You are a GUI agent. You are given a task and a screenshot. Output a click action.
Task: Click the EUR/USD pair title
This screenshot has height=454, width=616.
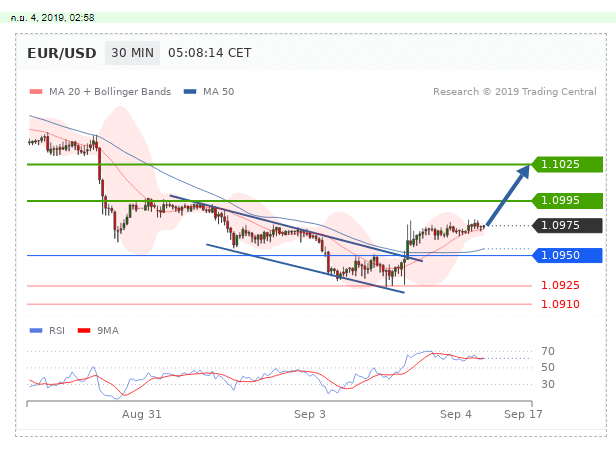(x=62, y=53)
